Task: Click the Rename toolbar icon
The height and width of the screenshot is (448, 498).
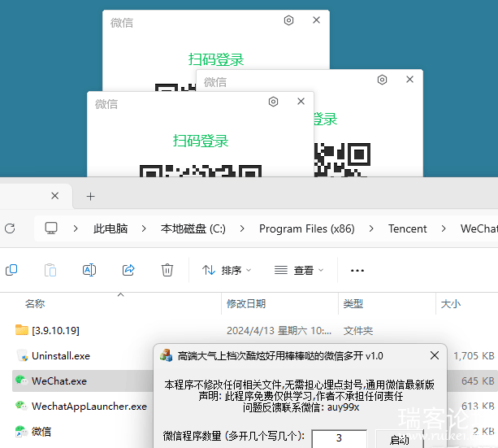Action: click(89, 270)
